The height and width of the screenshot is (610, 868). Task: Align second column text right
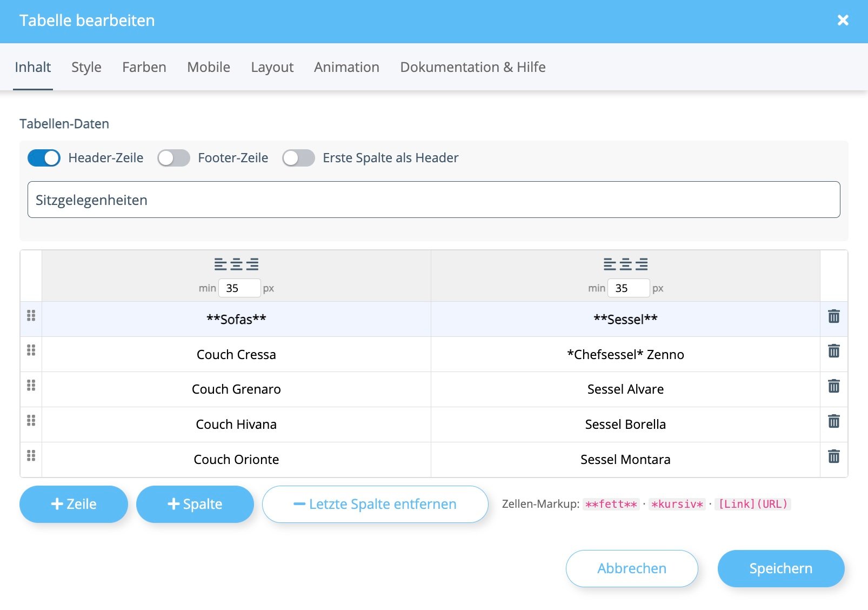click(642, 264)
